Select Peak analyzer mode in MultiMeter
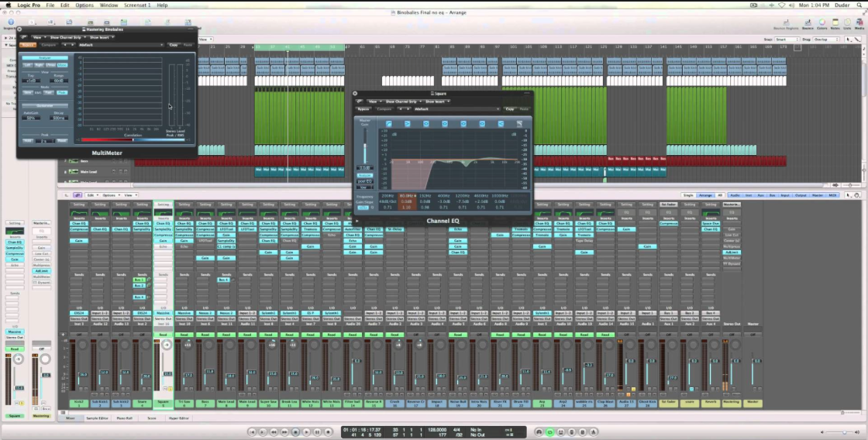Viewport: 868px width, 440px height. [62, 92]
